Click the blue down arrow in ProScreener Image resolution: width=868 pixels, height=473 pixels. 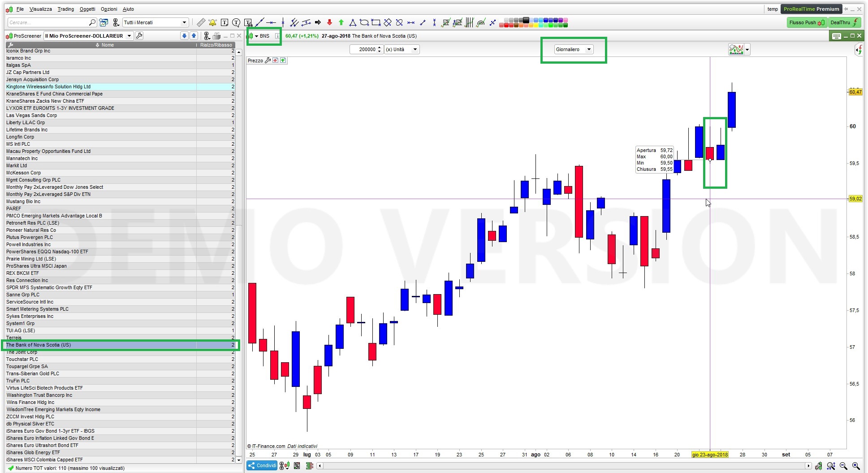coord(184,36)
